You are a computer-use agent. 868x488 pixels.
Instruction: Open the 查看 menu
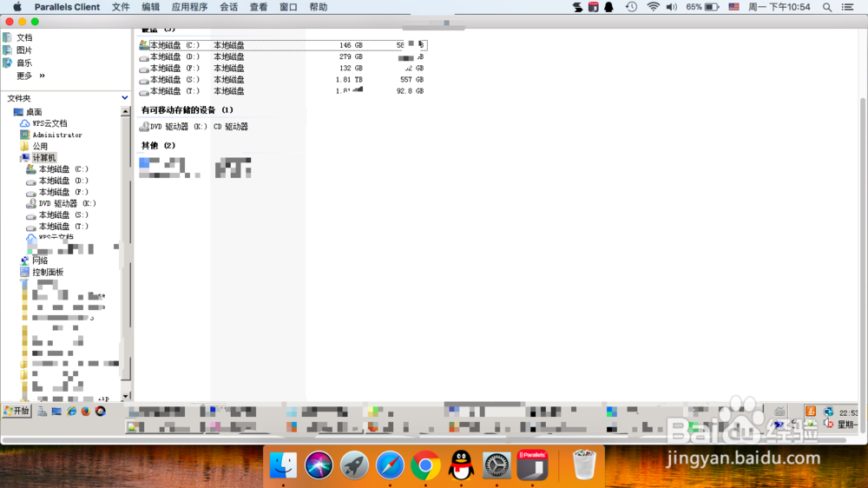tap(259, 7)
